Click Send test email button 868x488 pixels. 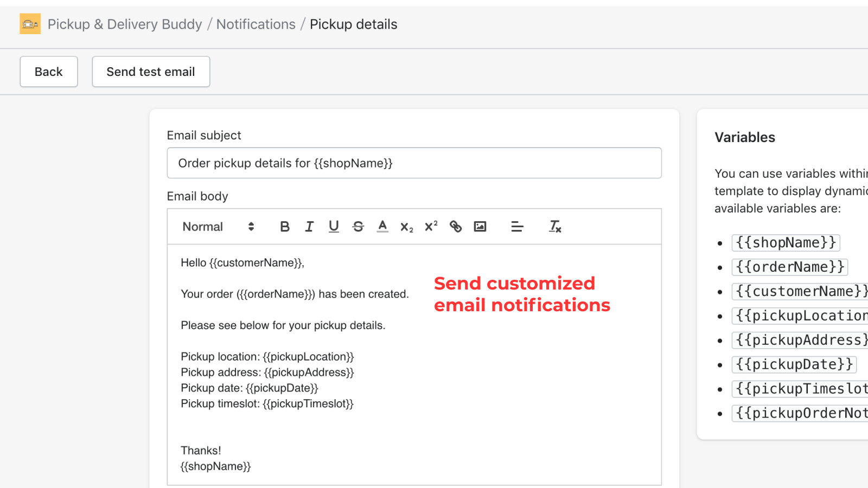pyautogui.click(x=151, y=72)
